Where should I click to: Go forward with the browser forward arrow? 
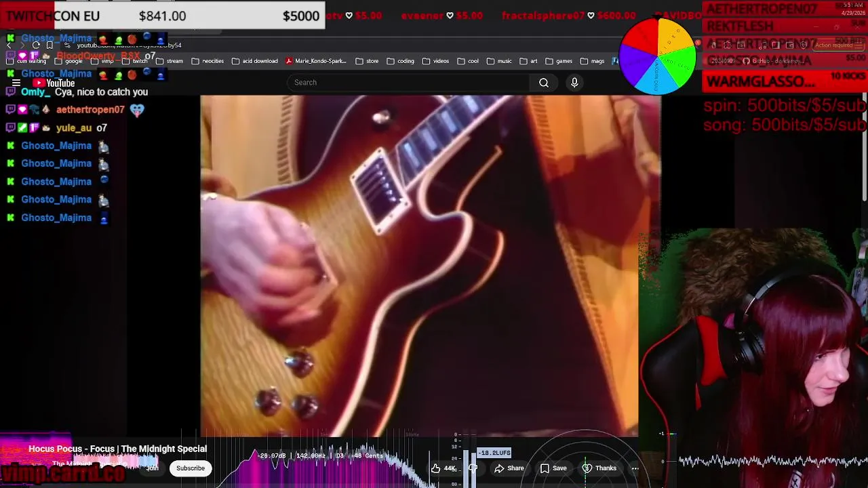click(x=22, y=45)
